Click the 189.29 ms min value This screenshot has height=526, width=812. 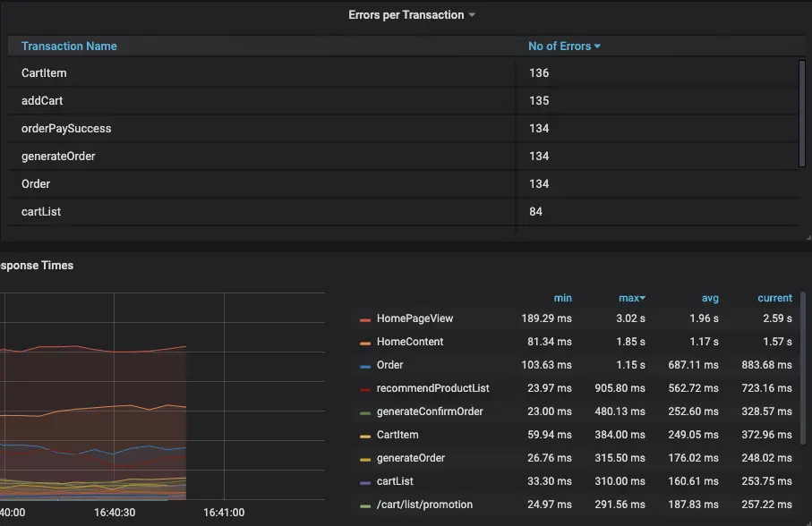(546, 318)
